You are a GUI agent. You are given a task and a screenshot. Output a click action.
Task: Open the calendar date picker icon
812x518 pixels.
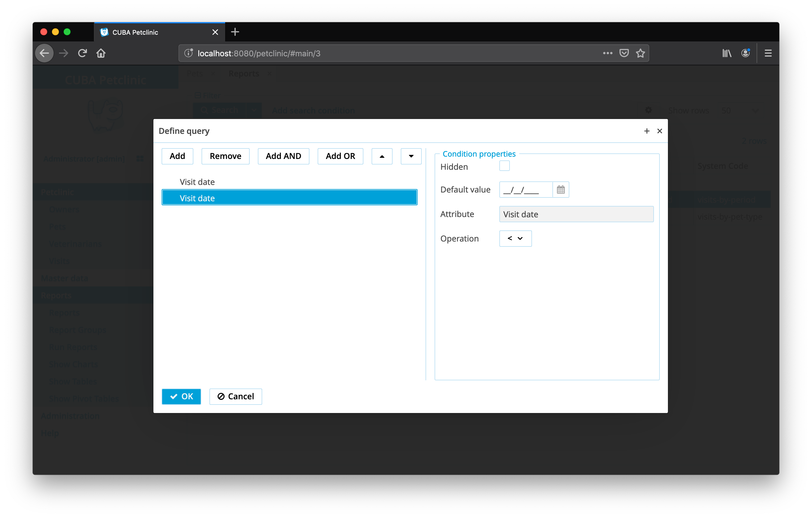pos(561,190)
